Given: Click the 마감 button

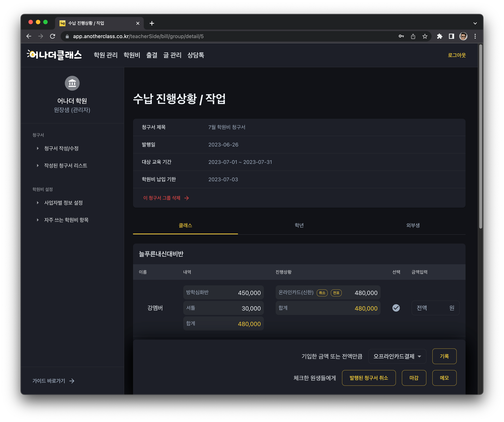Looking at the screenshot, I should click(x=414, y=378).
